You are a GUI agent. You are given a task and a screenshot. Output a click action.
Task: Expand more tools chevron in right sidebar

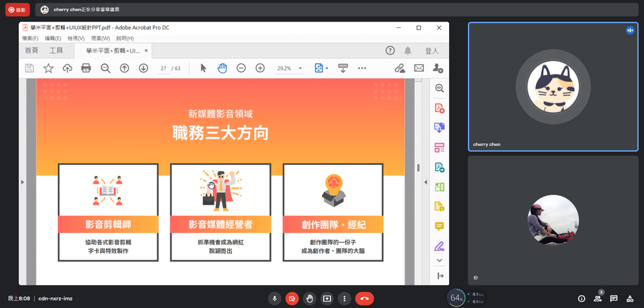pyautogui.click(x=440, y=260)
